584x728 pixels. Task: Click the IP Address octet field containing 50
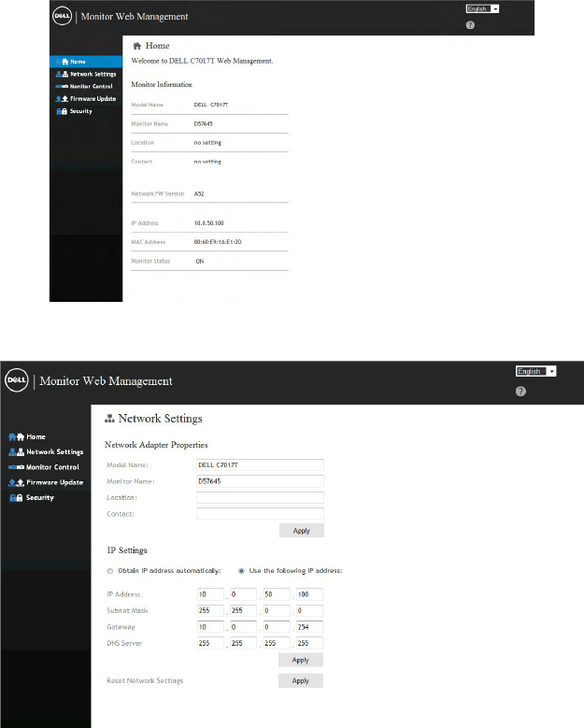click(277, 594)
